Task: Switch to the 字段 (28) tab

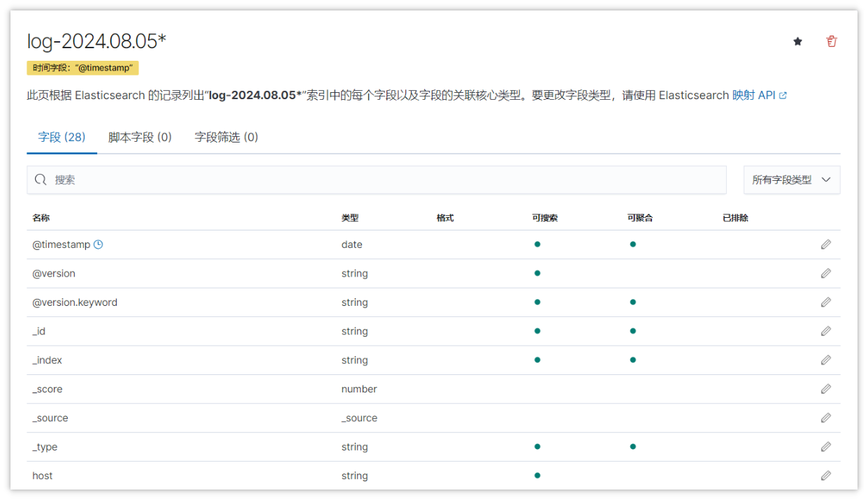Action: click(x=62, y=137)
